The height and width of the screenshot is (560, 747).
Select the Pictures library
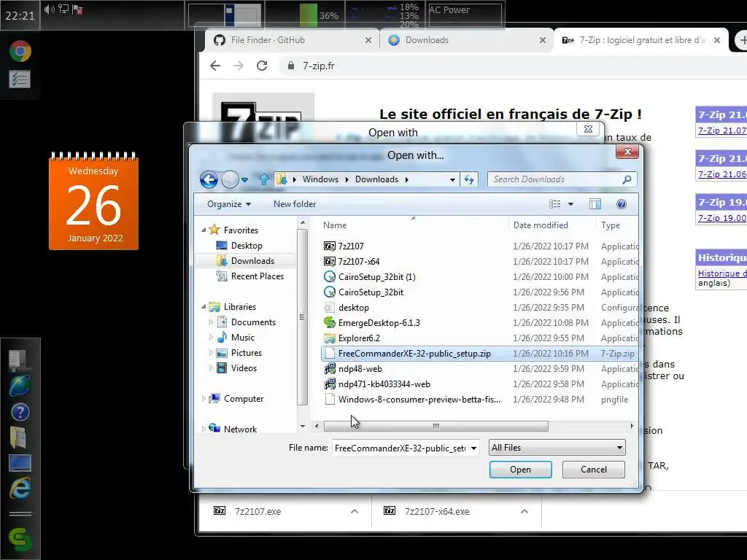click(247, 353)
